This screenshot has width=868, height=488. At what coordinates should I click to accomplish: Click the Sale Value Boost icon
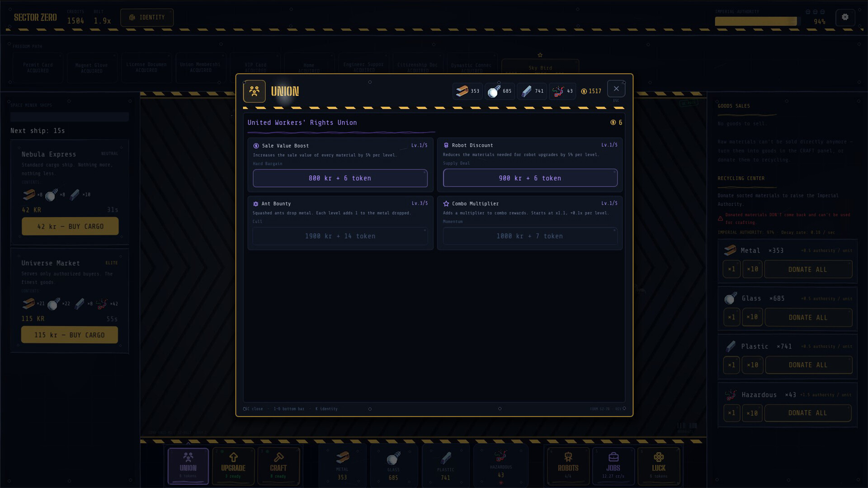256,146
